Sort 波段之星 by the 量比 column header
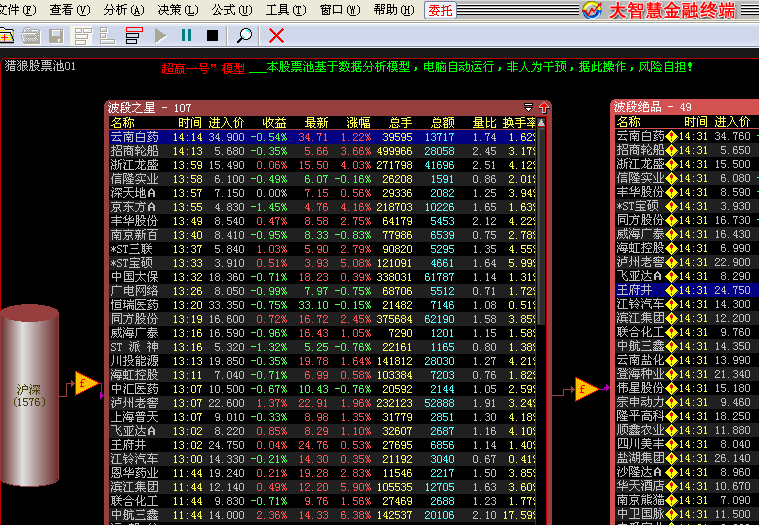The height and width of the screenshot is (525, 759). coord(485,123)
